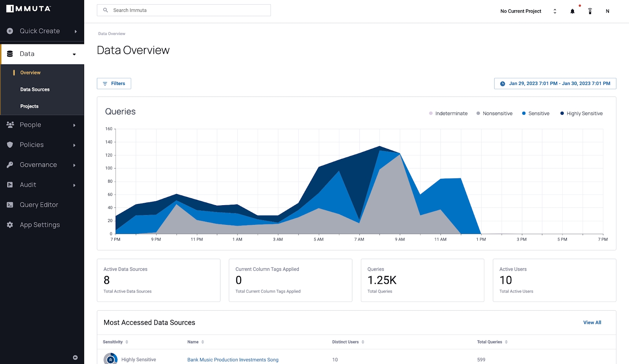The width and height of the screenshot is (629, 364).
Task: Toggle Nonsensitive series in chart legend
Action: (x=494, y=114)
